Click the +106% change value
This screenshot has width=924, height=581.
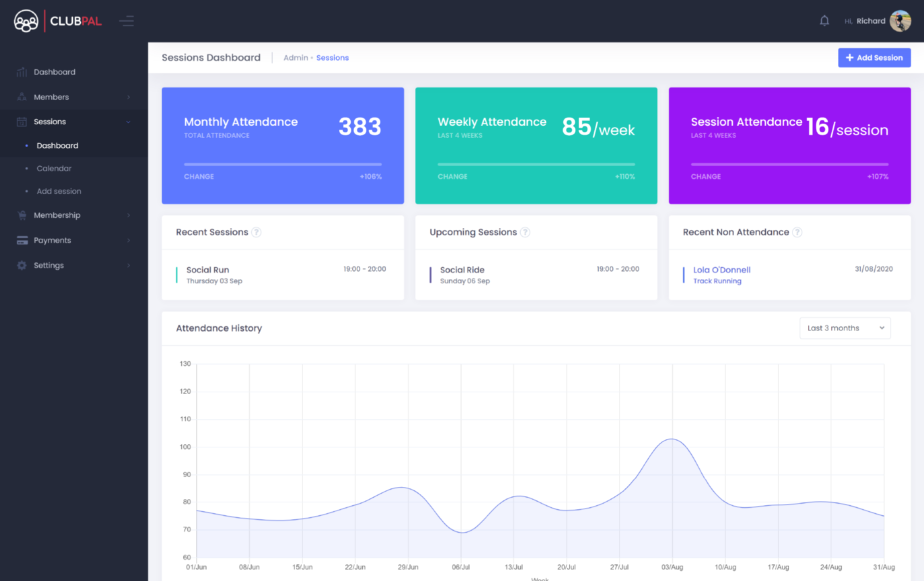[371, 177]
